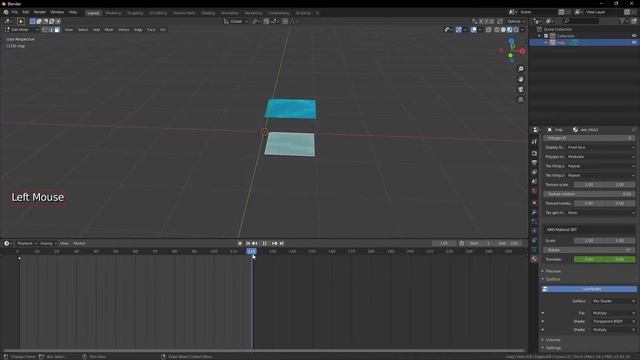Screen dimensions: 640x360
Task: Open the outliner filter dropdown
Action: 623,21
